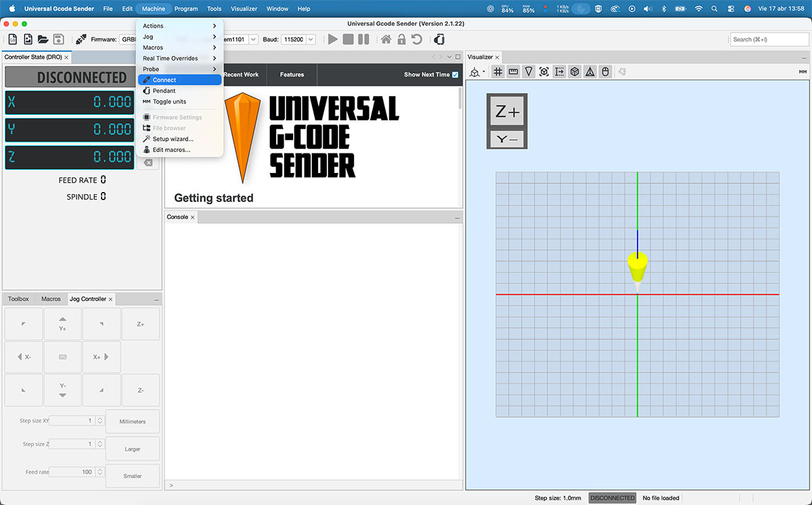Toggle the grid icon in Visualizer toolbar

(x=497, y=72)
